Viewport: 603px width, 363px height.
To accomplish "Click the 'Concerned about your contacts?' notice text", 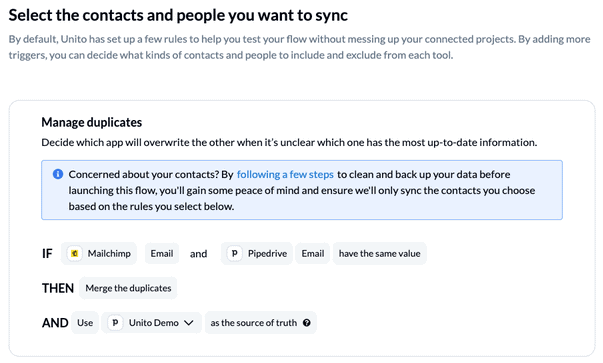I will point(302,190).
